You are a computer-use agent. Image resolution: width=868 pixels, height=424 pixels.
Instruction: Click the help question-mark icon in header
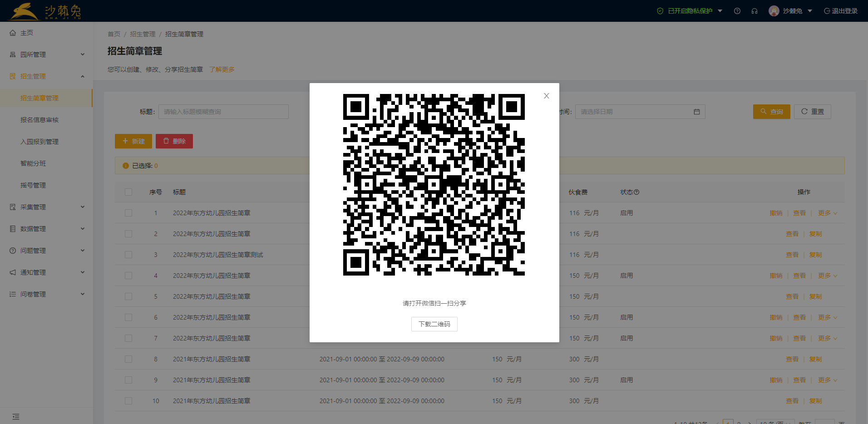(x=737, y=11)
